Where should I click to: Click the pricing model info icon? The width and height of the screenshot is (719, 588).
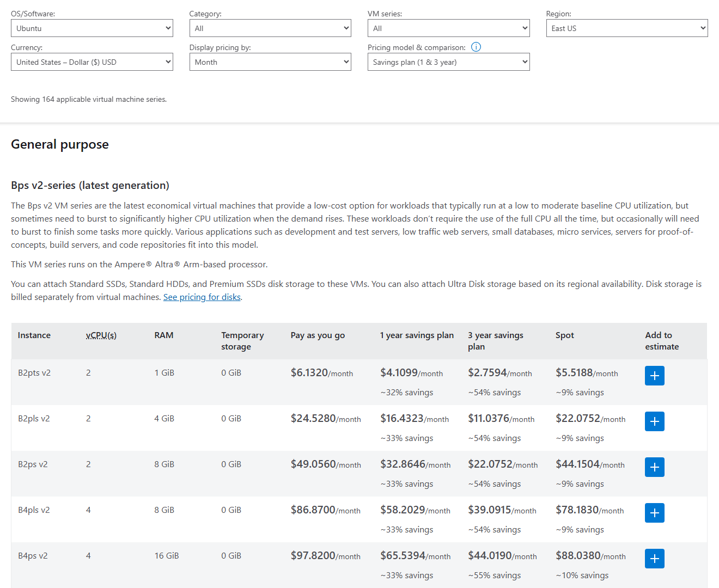point(476,47)
